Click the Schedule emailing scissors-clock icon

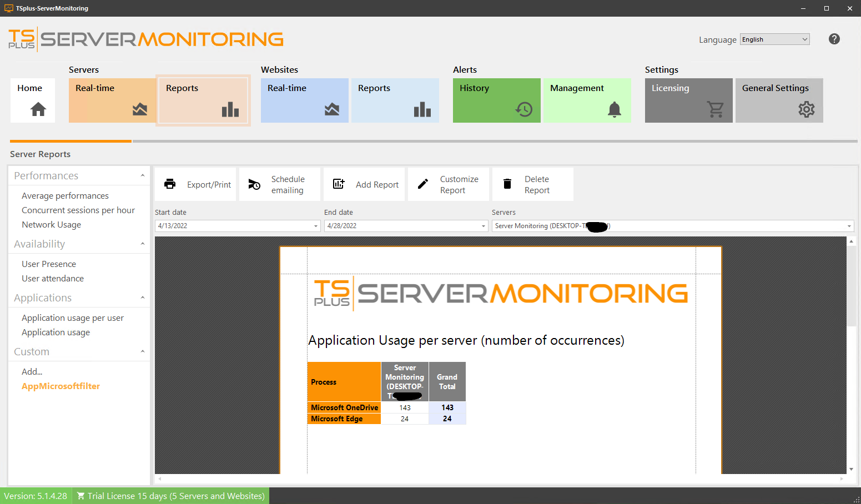point(254,184)
